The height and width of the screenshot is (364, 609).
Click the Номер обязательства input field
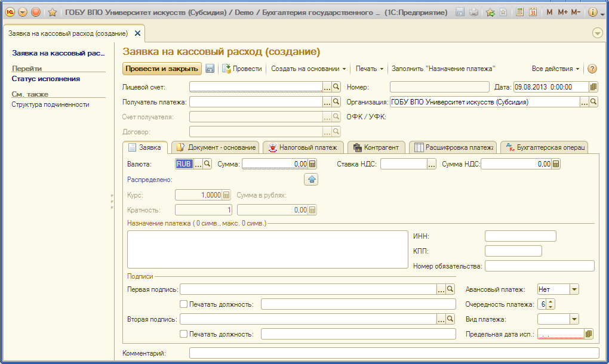coord(540,266)
